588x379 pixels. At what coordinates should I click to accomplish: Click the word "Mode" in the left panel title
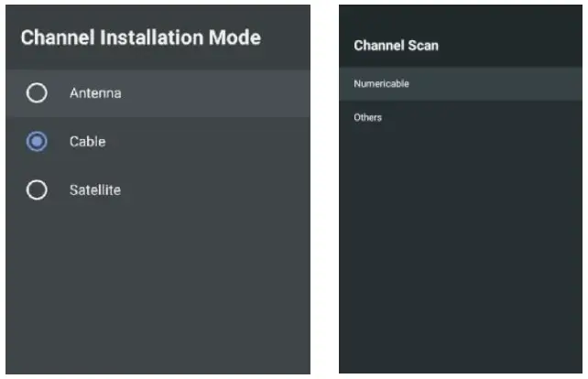(x=236, y=38)
